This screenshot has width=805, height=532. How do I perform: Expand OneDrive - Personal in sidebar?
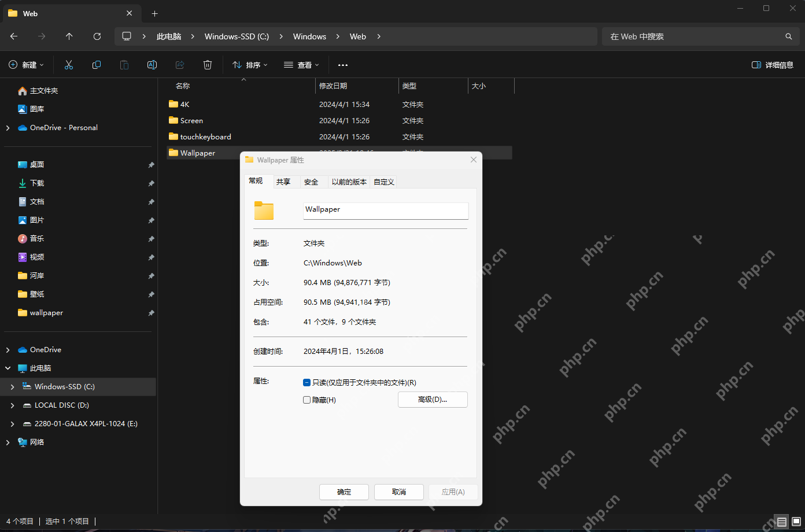(8, 128)
